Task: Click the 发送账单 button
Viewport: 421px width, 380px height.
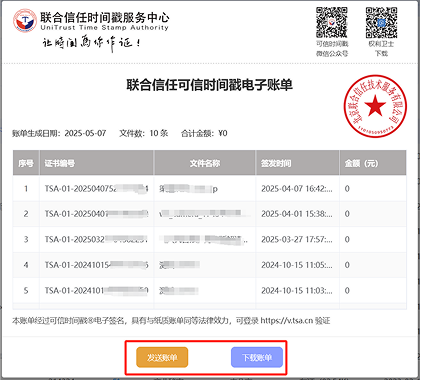Action: click(x=162, y=357)
